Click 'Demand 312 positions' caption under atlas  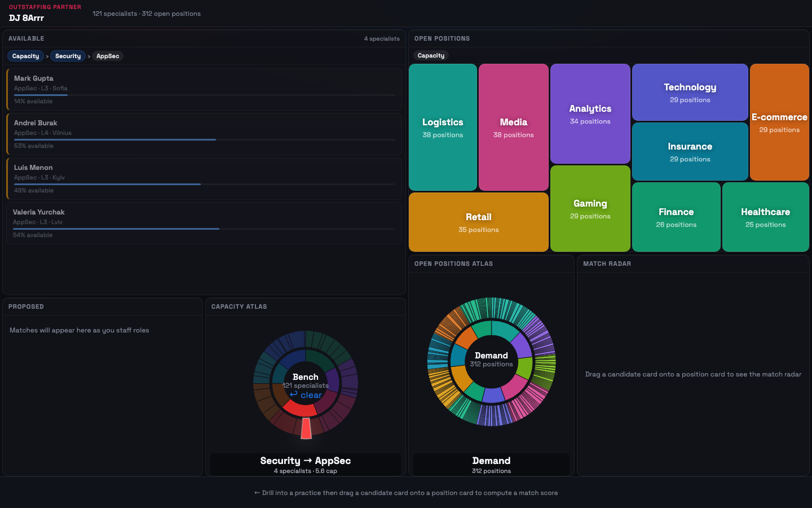click(x=492, y=465)
